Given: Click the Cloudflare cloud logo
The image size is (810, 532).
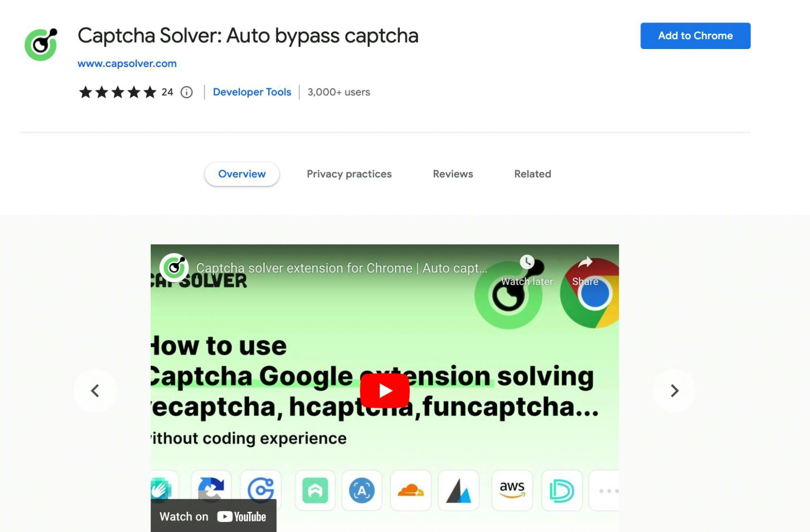Looking at the screenshot, I should [410, 490].
